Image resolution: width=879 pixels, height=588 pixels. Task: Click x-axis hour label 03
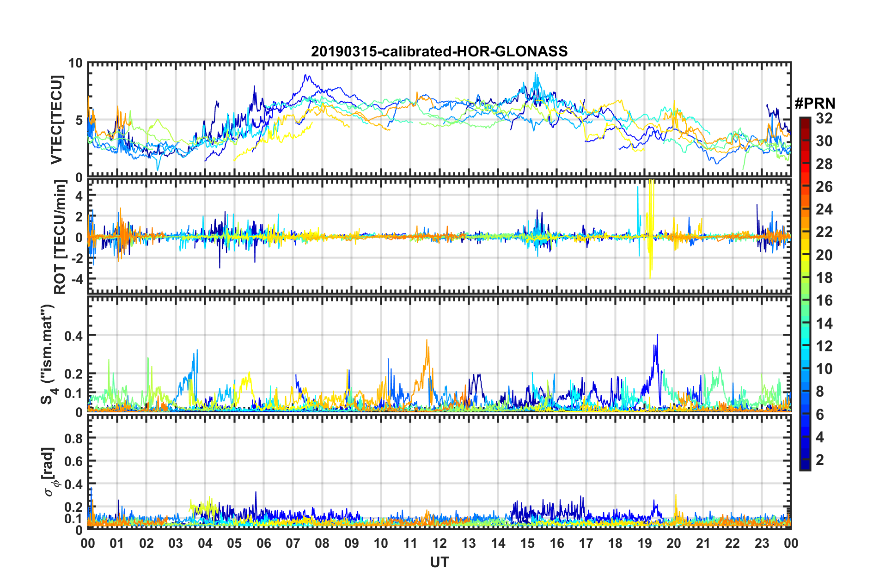(x=176, y=543)
